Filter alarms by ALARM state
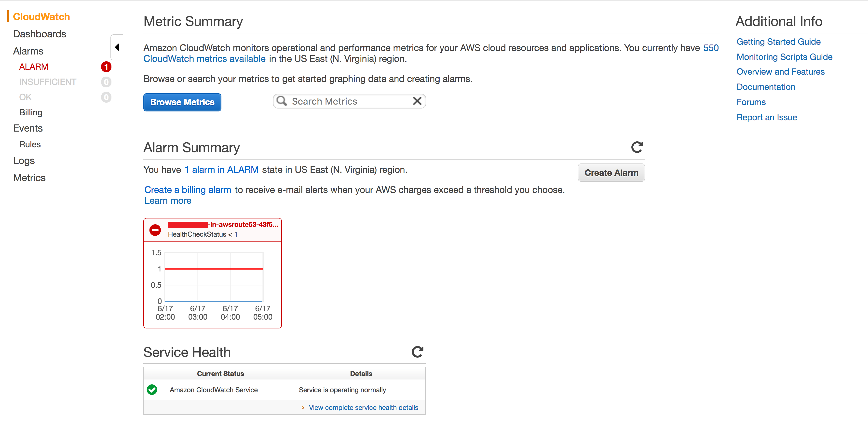 [x=34, y=67]
